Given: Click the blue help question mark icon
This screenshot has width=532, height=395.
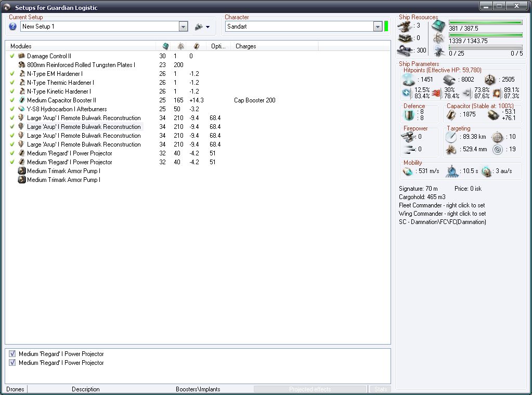Looking at the screenshot, I should pos(12,27).
